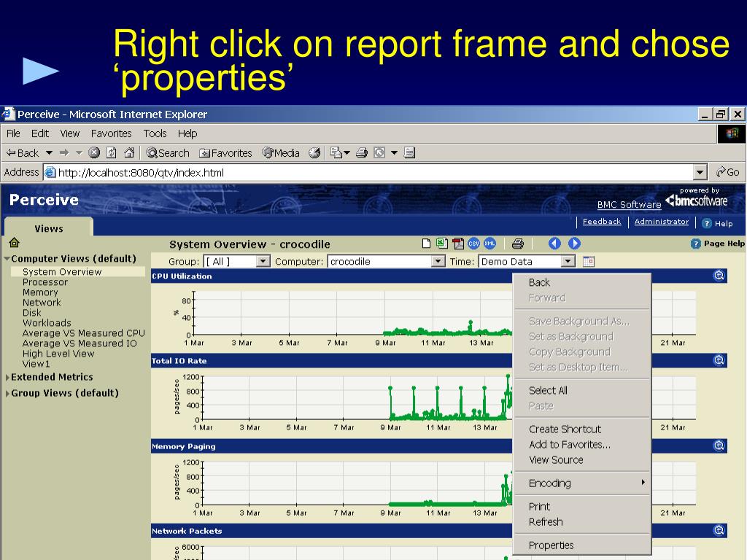Open Page Help

click(x=718, y=244)
